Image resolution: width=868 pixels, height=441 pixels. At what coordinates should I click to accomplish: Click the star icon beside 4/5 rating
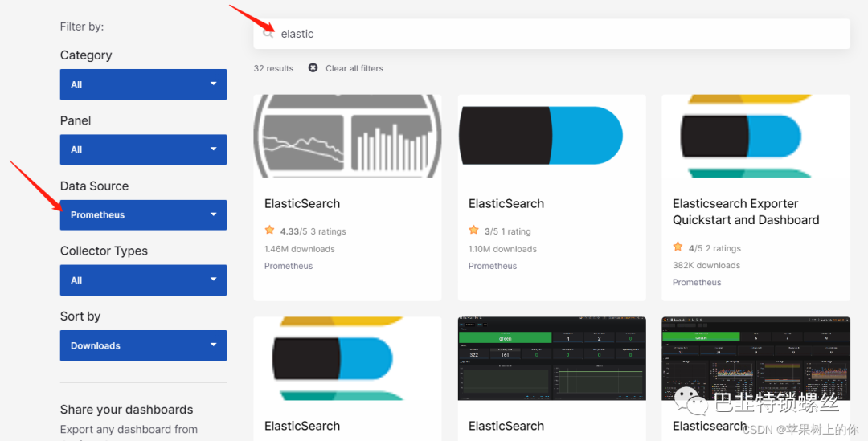678,247
